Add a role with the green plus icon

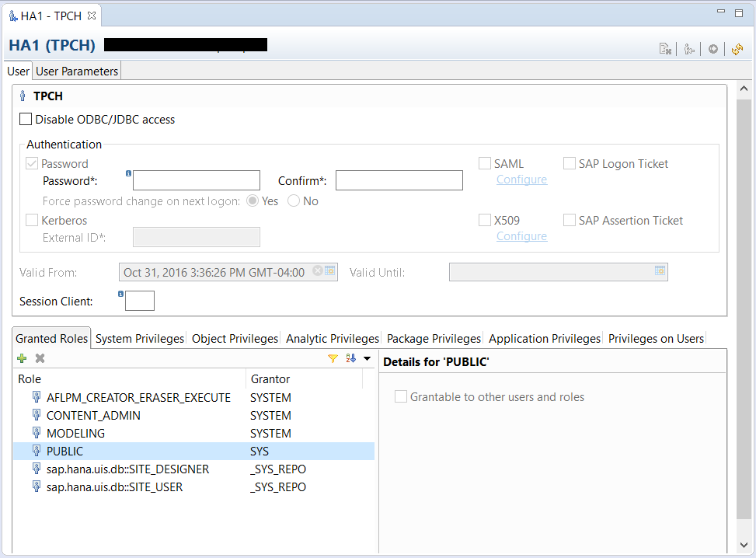click(22, 358)
